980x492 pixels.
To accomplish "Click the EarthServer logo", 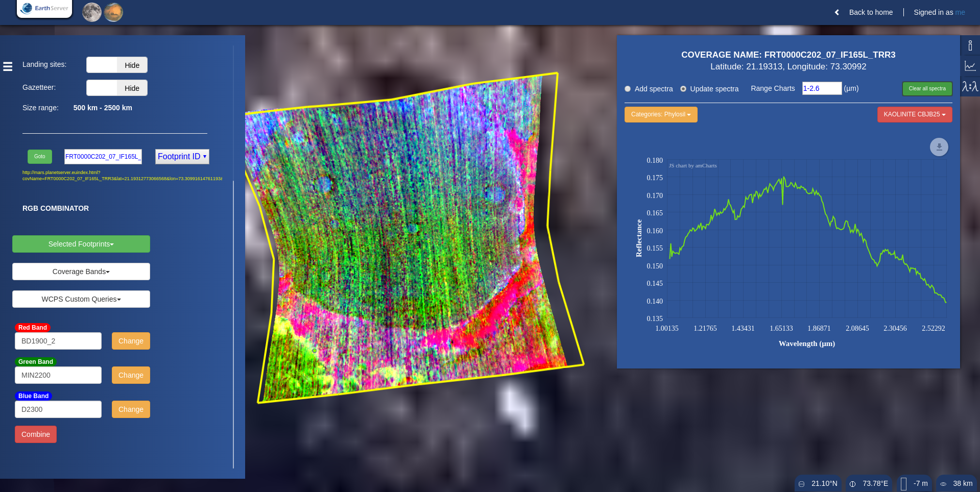I will pos(44,9).
